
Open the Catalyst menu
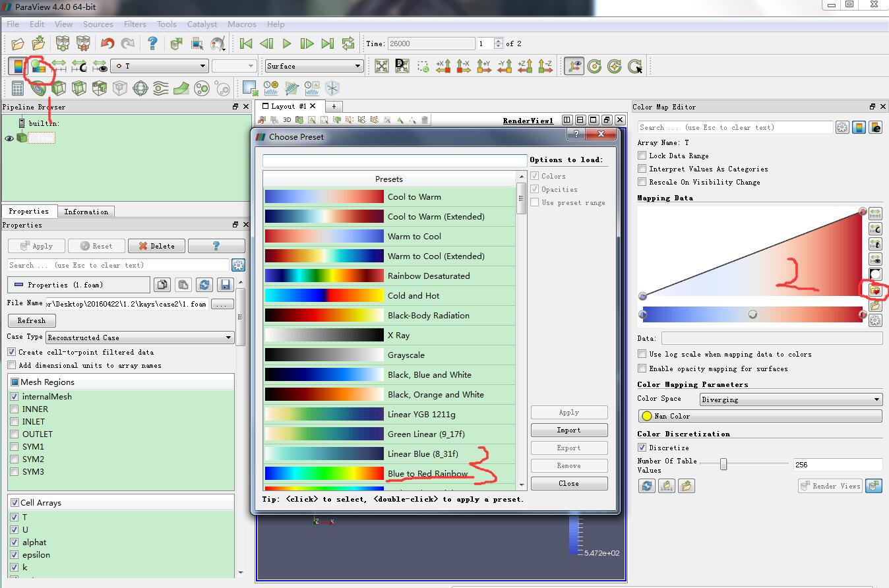tap(202, 24)
